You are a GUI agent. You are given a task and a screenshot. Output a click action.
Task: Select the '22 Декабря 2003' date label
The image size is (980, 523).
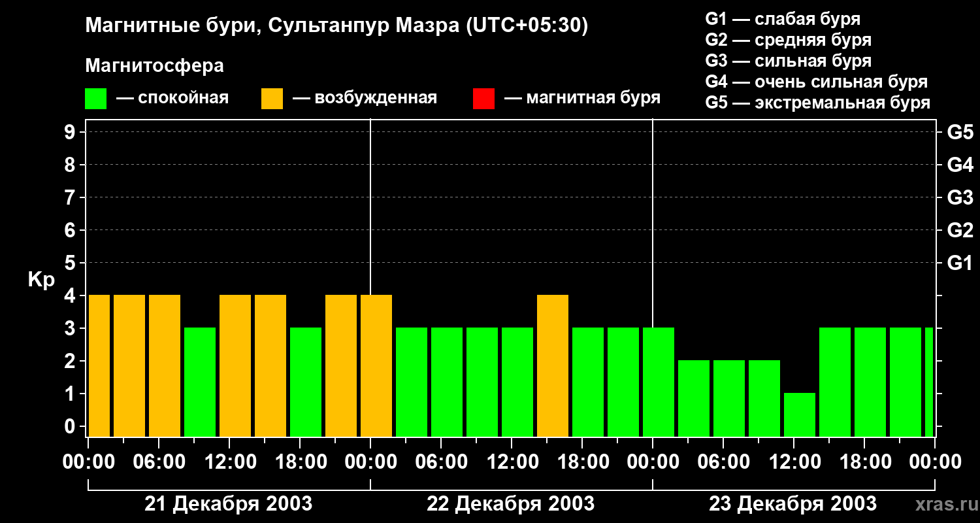[x=510, y=504]
